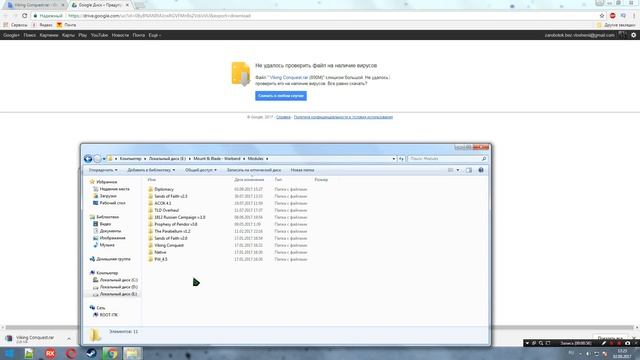Expand the 'Общий доступ' dropdown

tap(201, 170)
